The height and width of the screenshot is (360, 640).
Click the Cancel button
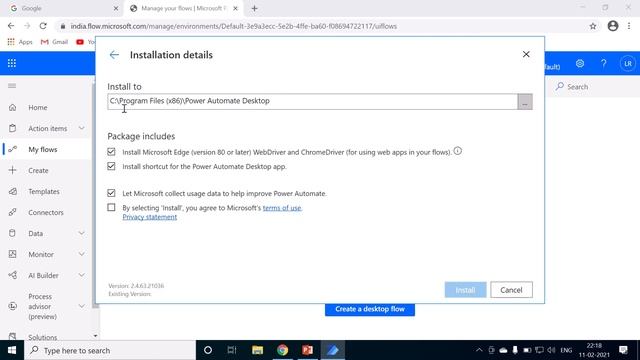[511, 290]
